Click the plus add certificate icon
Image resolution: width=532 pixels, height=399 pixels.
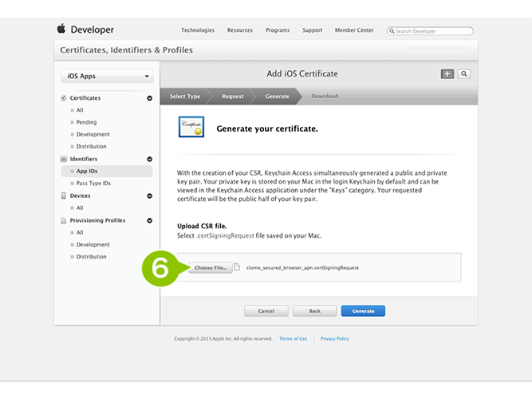click(x=447, y=73)
